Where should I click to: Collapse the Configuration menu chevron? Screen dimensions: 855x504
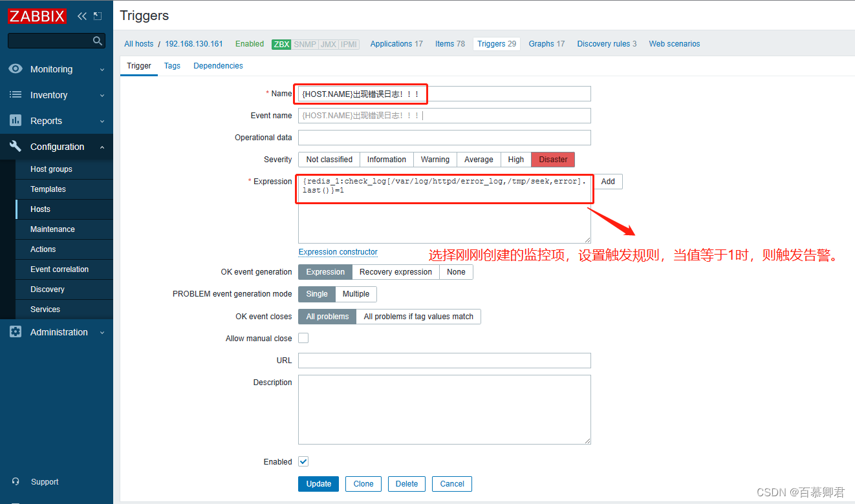pos(102,147)
